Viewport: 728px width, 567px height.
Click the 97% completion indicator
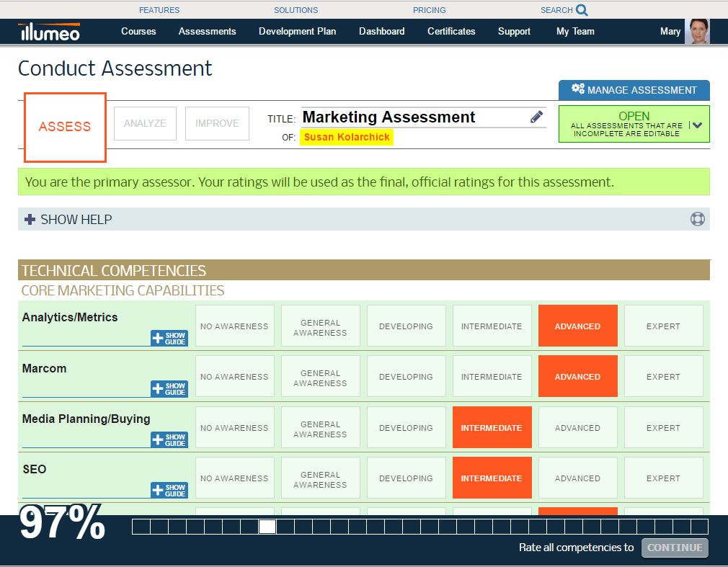click(x=62, y=522)
